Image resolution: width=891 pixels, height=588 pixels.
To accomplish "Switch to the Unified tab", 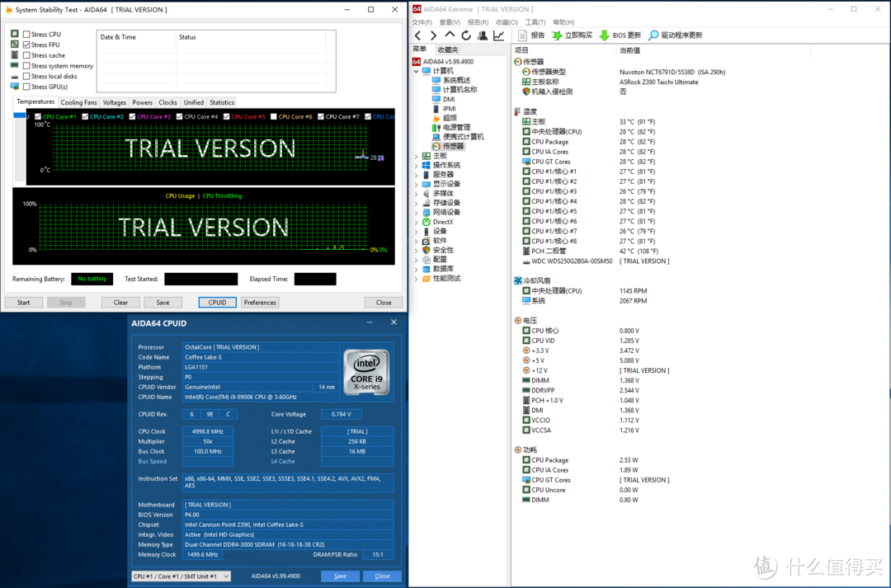I will tap(193, 102).
